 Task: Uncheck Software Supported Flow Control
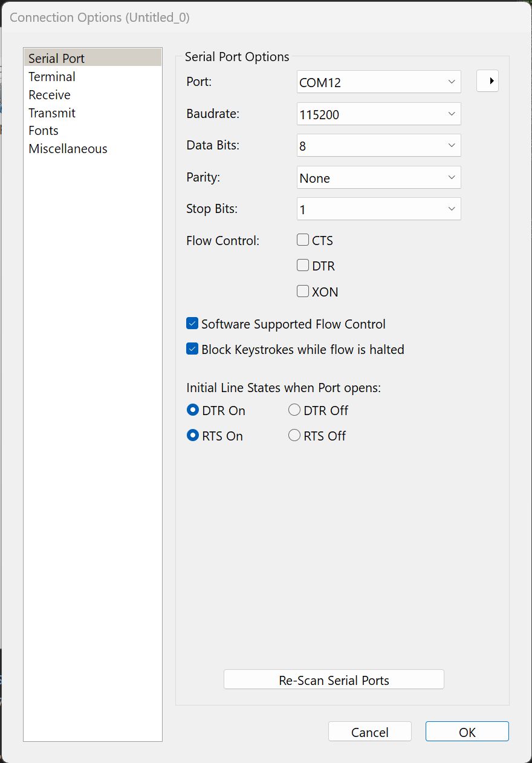click(x=192, y=324)
